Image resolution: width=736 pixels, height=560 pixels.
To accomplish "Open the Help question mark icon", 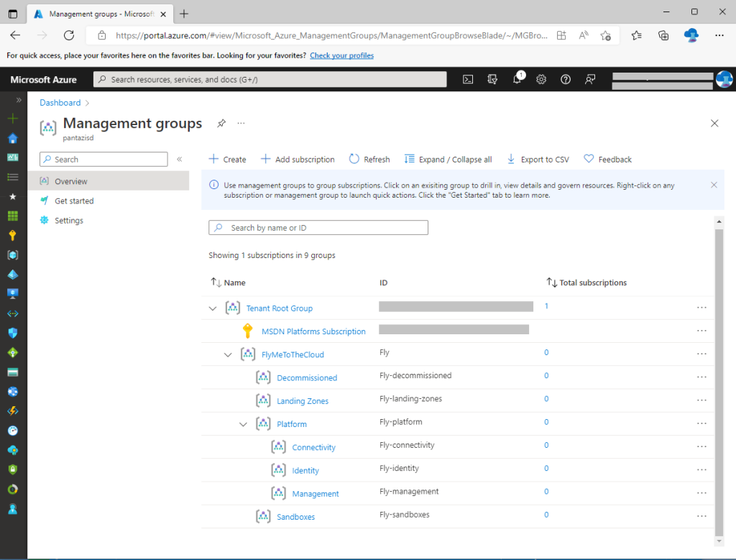I will point(566,79).
